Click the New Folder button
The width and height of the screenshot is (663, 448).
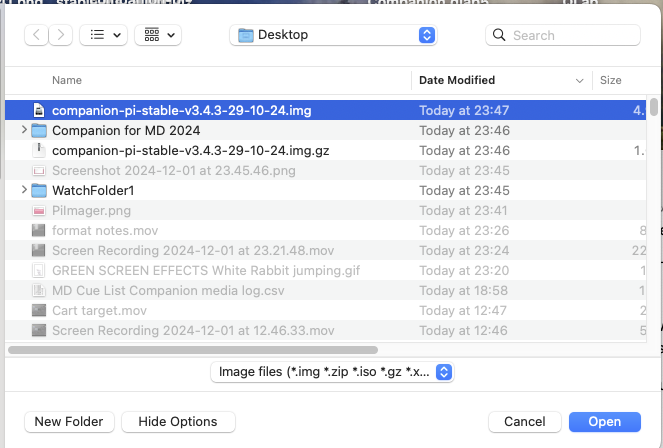click(68, 422)
